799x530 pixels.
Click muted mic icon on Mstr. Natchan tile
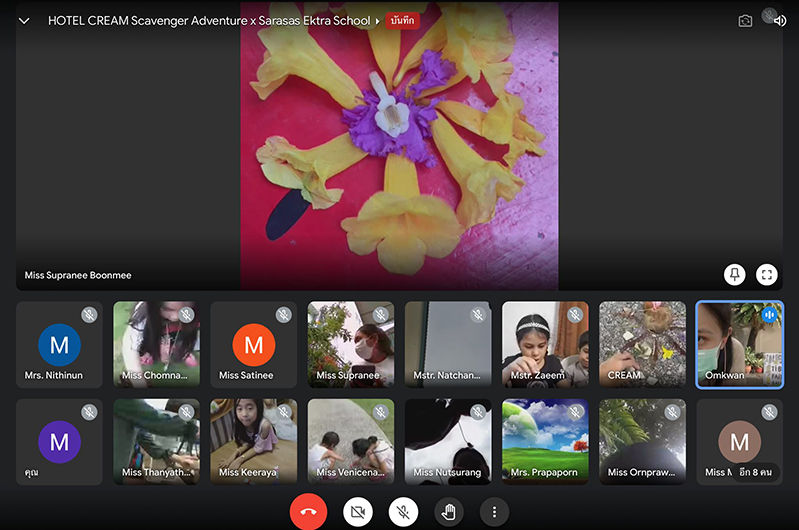tap(477, 315)
